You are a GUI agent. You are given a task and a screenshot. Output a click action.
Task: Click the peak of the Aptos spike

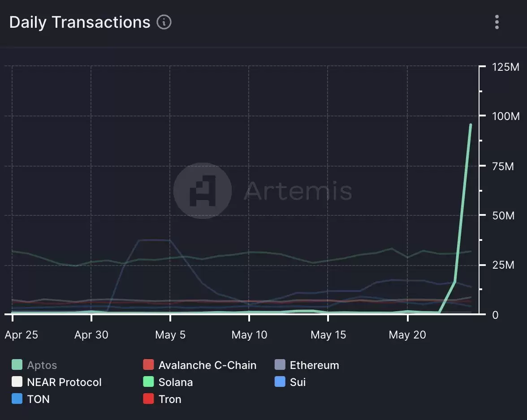pyautogui.click(x=470, y=125)
